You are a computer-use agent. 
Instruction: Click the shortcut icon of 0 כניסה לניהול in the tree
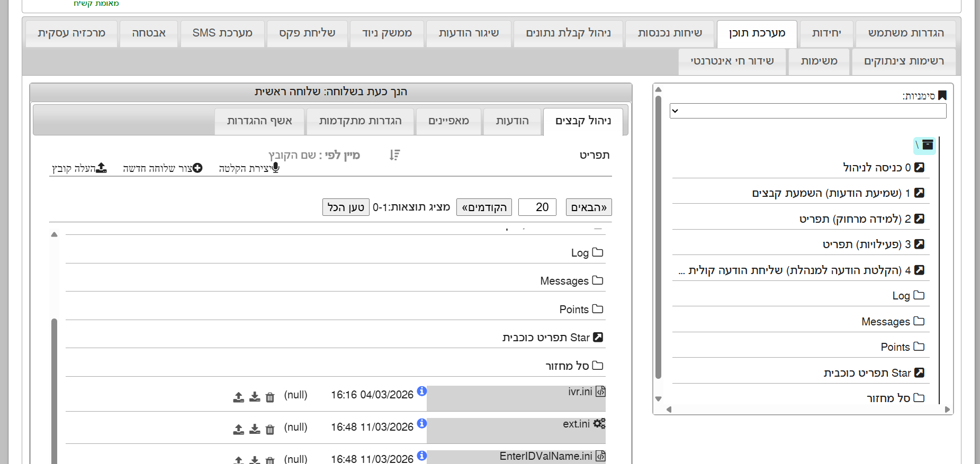[x=920, y=167]
